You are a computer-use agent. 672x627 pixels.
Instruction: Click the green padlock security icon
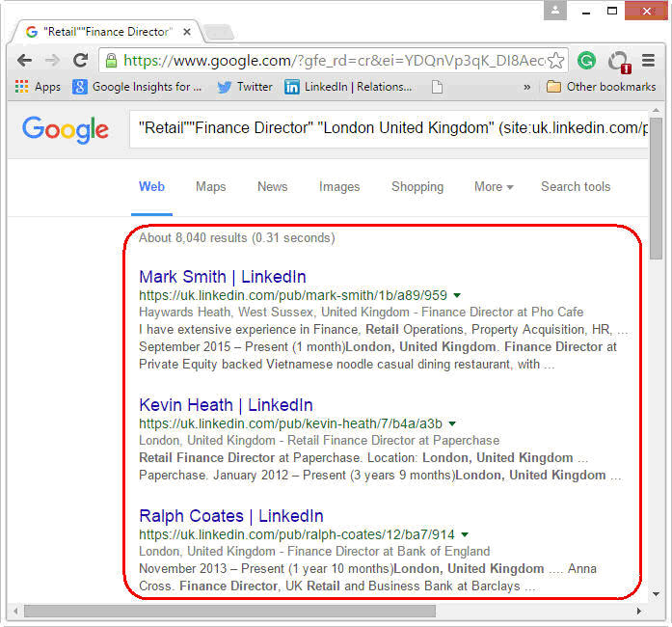click(111, 61)
